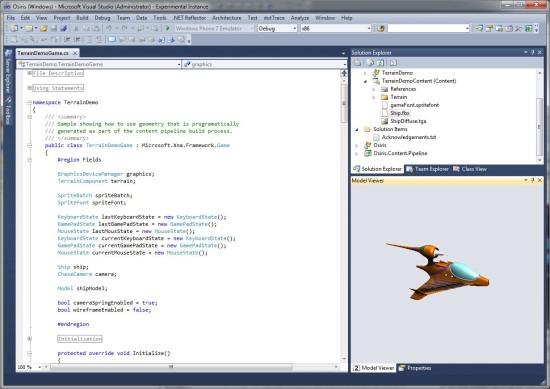Pin the Model Viewer panel

(x=532, y=180)
